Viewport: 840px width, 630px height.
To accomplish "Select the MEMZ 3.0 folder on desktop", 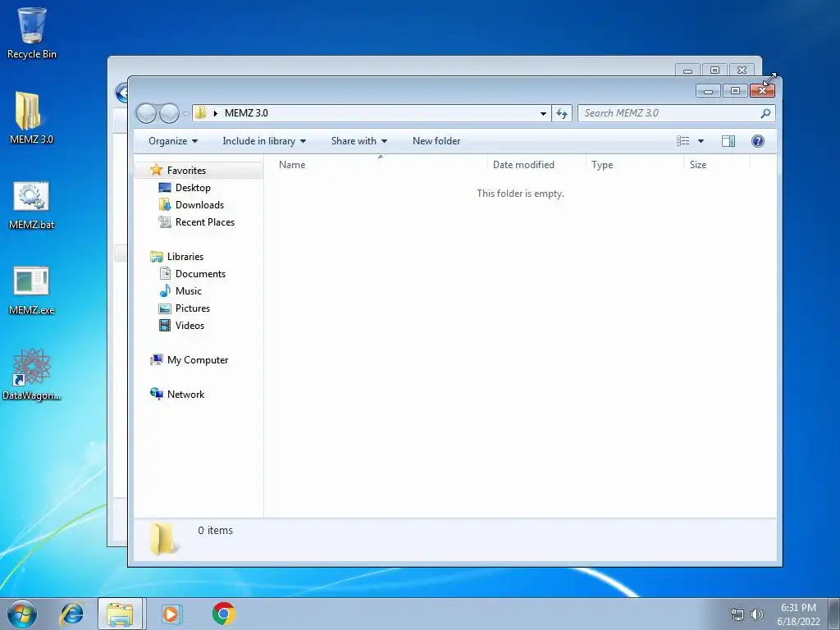I will 31,118.
